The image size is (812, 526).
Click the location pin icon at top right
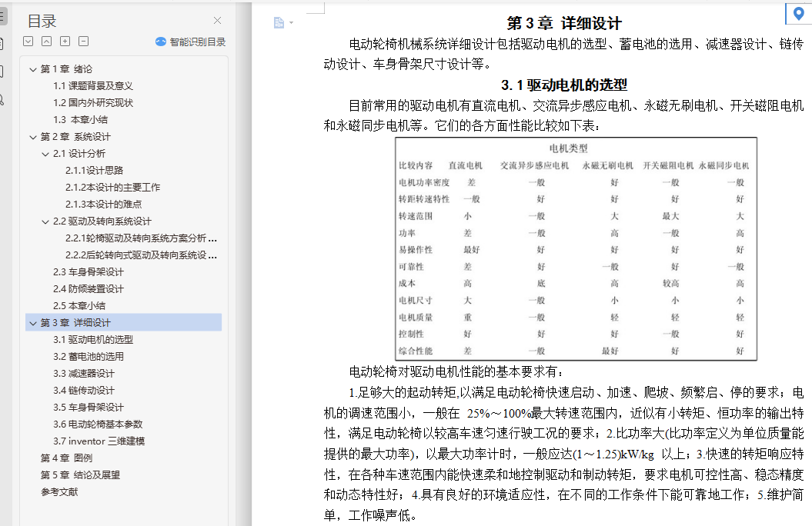tap(799, 13)
